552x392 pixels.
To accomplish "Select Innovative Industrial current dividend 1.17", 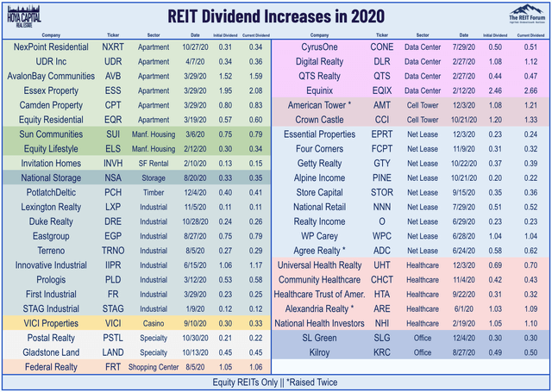I will 255,265.
